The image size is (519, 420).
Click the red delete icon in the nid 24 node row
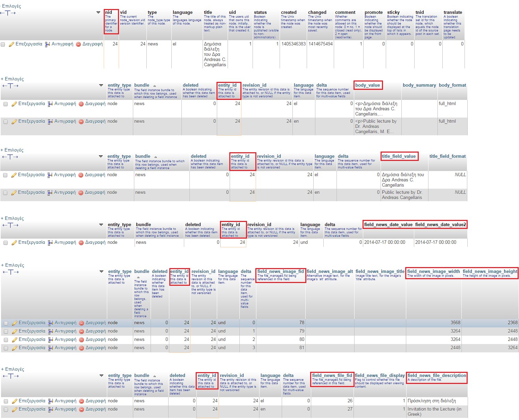78,44
